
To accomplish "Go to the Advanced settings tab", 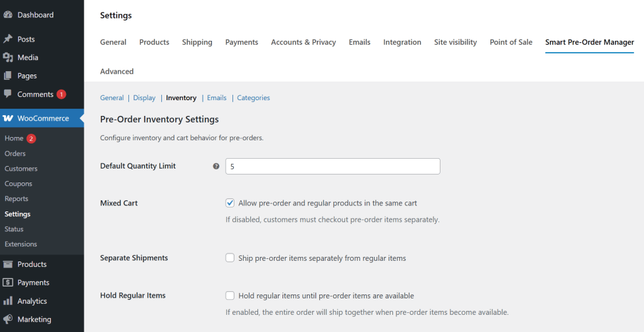I will tap(117, 71).
